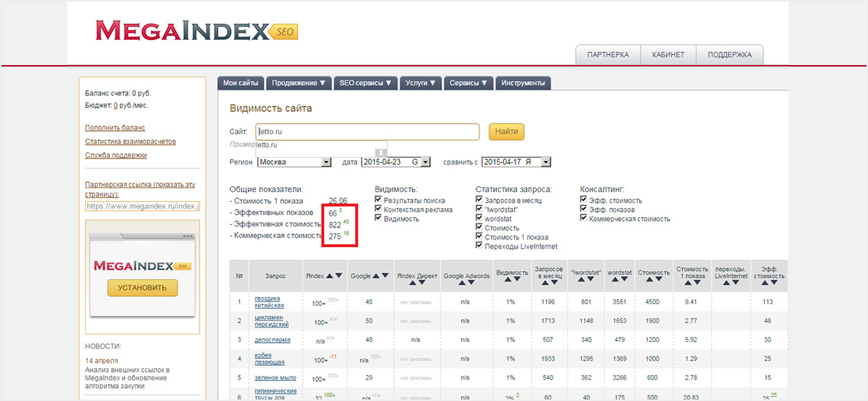Go to КАБИНЕТ section
The image size is (868, 401).
coord(668,55)
